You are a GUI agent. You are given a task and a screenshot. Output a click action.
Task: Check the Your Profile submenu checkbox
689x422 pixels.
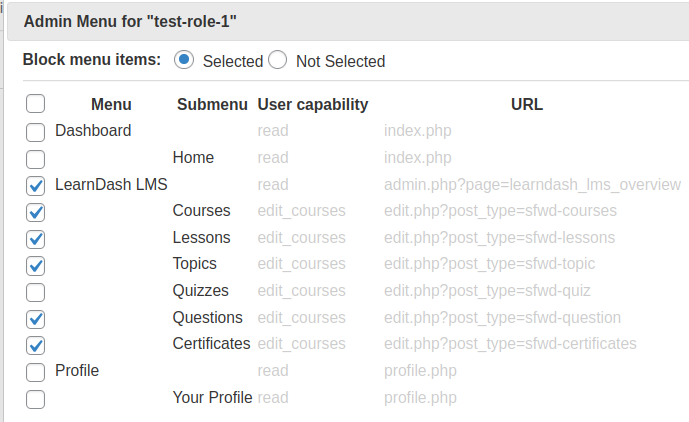[x=36, y=399]
